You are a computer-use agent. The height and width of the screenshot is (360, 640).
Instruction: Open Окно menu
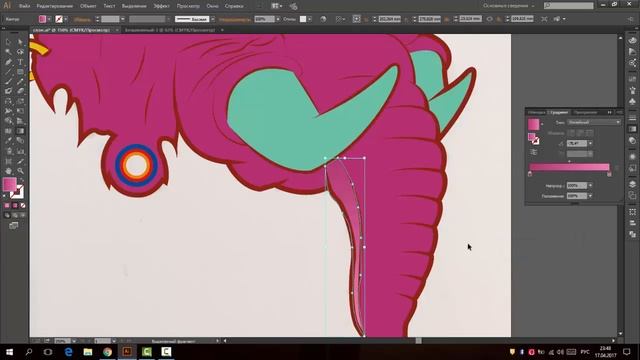212,6
